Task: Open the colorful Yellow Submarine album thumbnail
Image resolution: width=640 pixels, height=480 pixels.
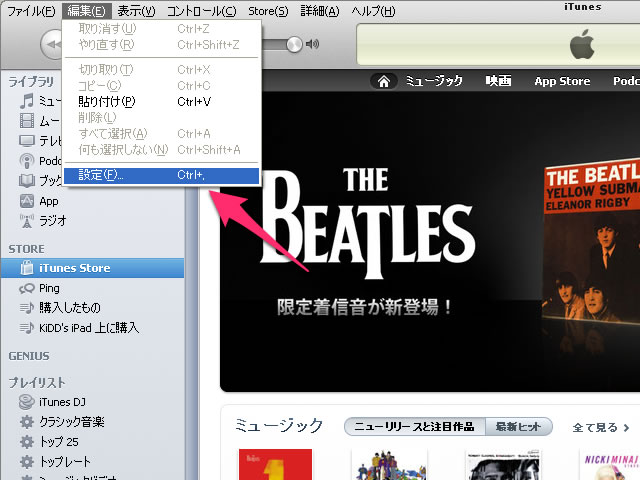Action: [390, 464]
